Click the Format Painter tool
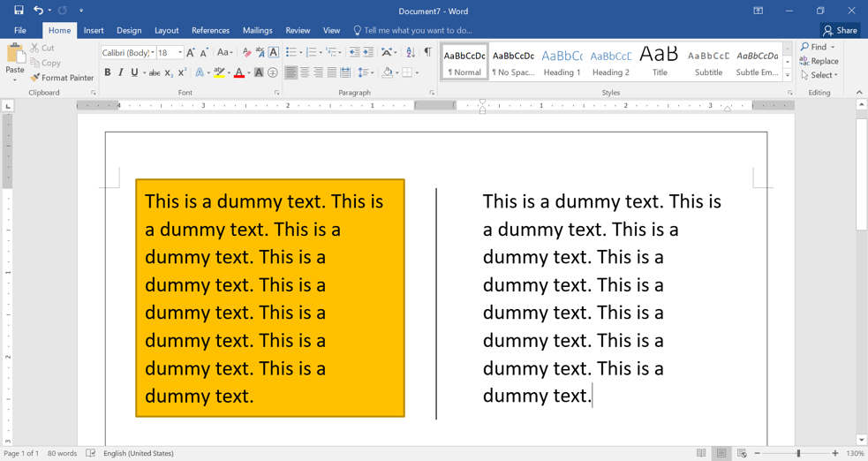This screenshot has width=868, height=461. coord(62,78)
